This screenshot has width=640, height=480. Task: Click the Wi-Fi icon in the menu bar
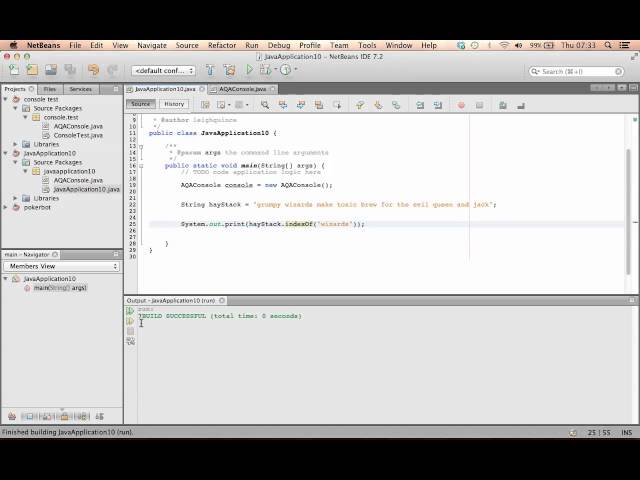[x=504, y=45]
